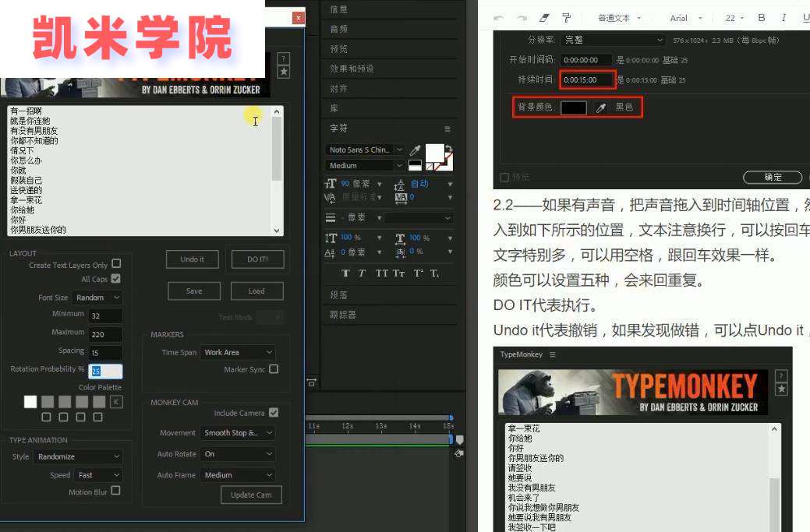
Task: Open the Speed Fast dropdown
Action: pos(98,474)
